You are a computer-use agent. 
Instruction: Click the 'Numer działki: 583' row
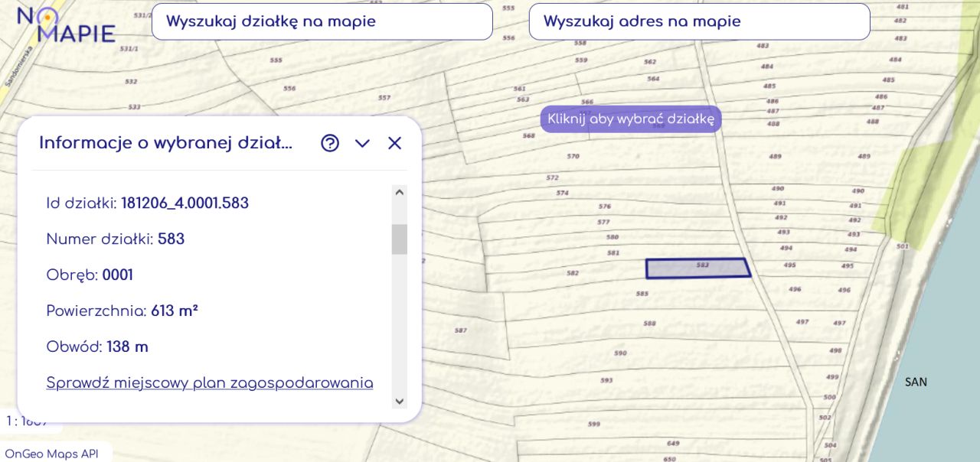tap(116, 239)
